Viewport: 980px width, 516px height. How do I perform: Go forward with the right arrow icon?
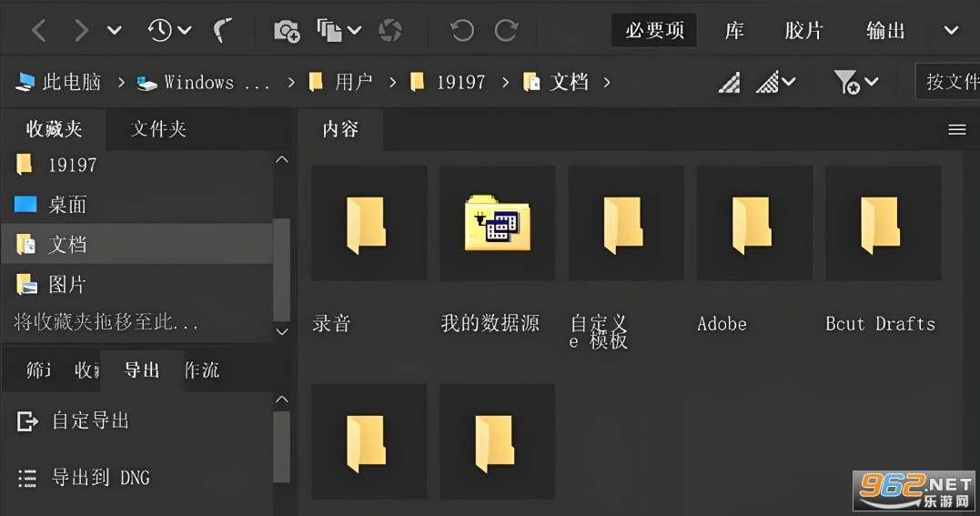[81, 30]
